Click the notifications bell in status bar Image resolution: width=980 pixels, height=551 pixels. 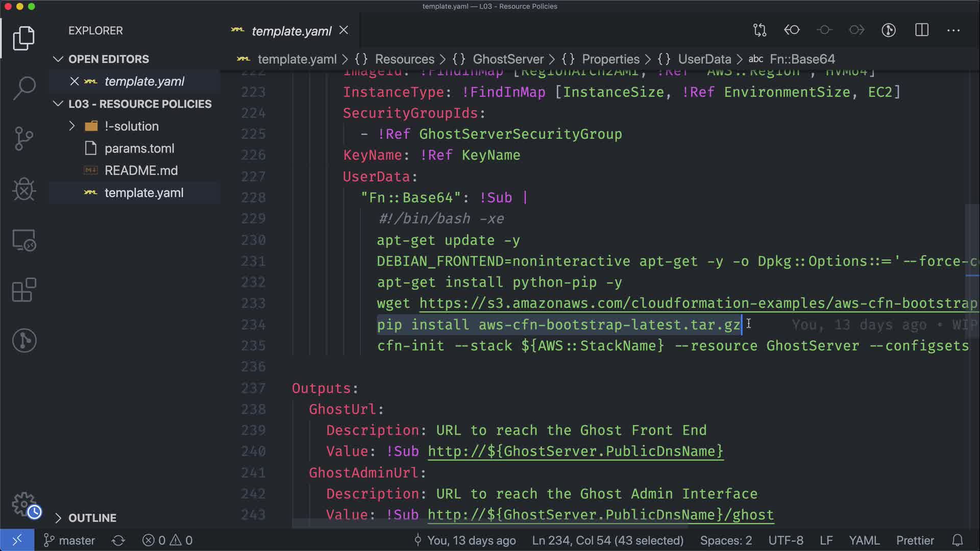pyautogui.click(x=958, y=540)
